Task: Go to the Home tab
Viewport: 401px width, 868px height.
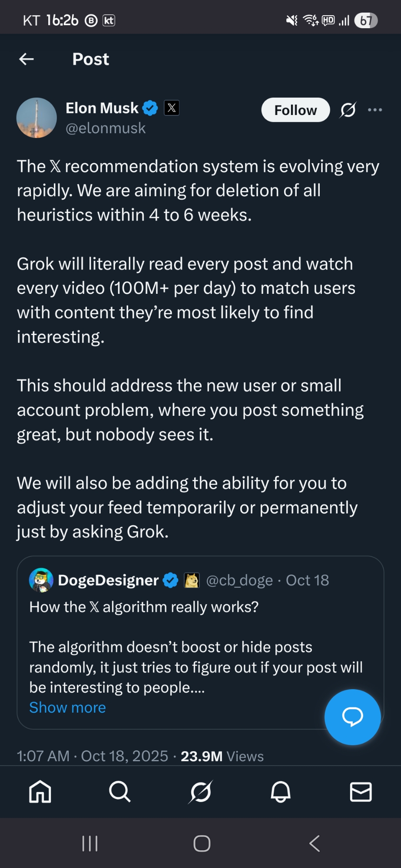Action: (40, 792)
